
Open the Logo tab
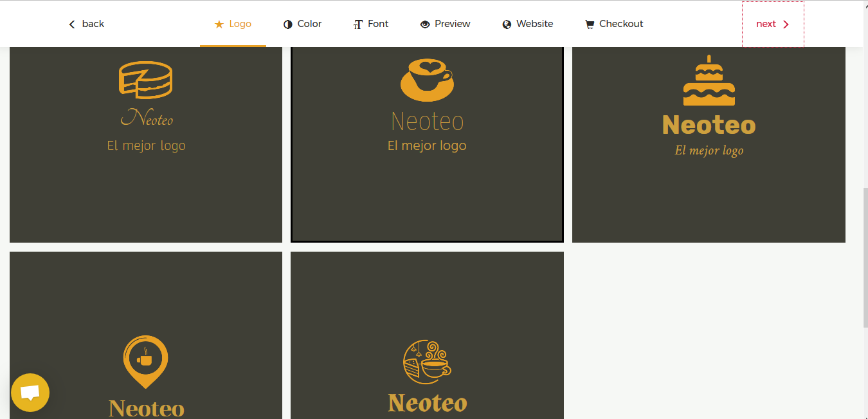pyautogui.click(x=233, y=24)
